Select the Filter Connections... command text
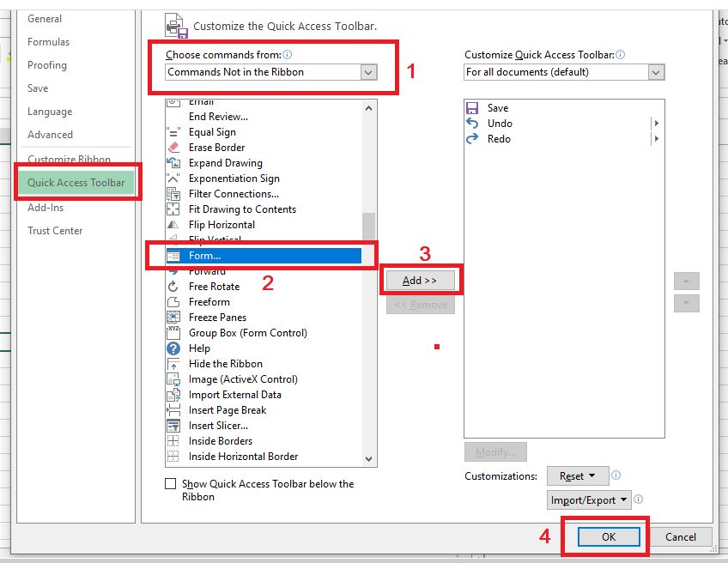Viewport: 728px width, 563px height. tap(234, 194)
